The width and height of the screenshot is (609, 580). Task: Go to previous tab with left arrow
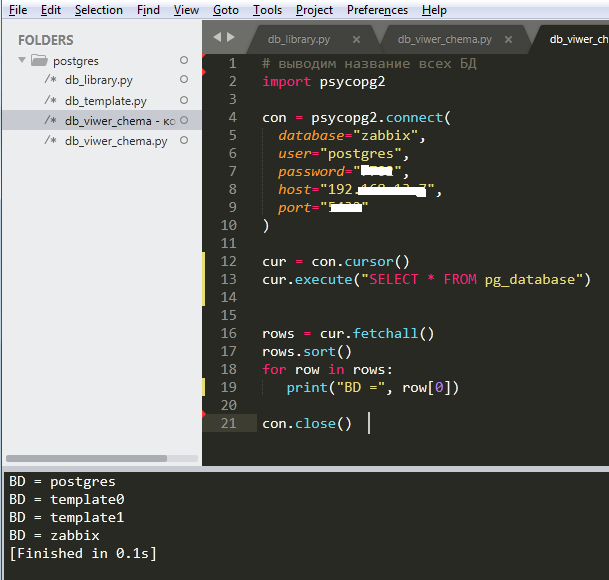217,37
